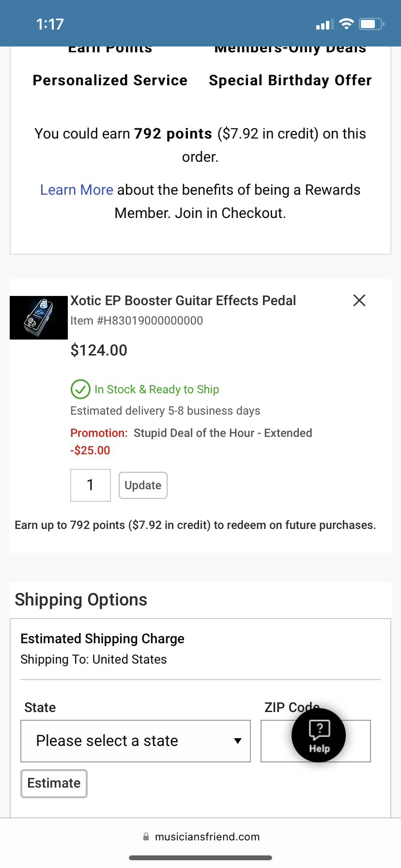Viewport: 401px width, 868px height.
Task: Tap the musiciansfriend.com address bar
Action: [x=207, y=837]
